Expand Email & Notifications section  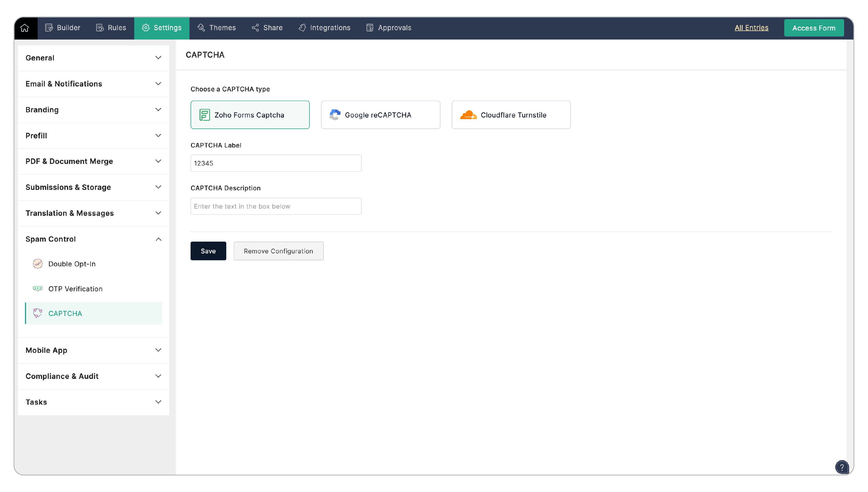(x=93, y=84)
